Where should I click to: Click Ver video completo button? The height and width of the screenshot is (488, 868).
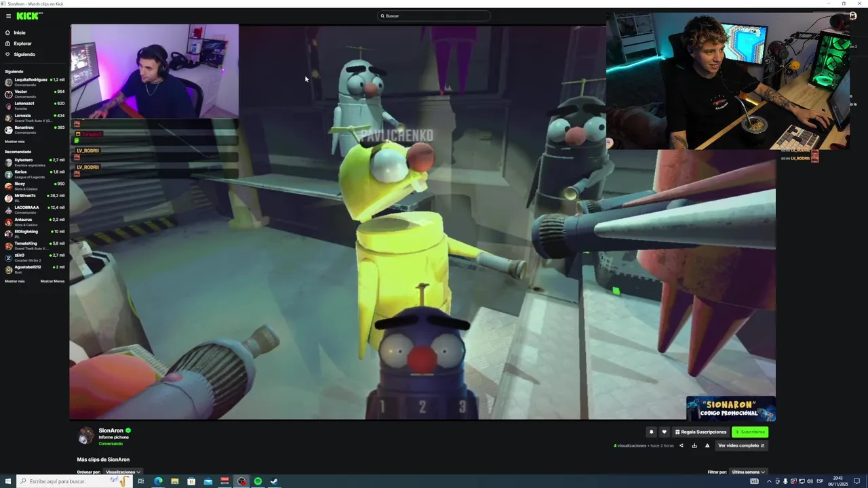click(741, 445)
